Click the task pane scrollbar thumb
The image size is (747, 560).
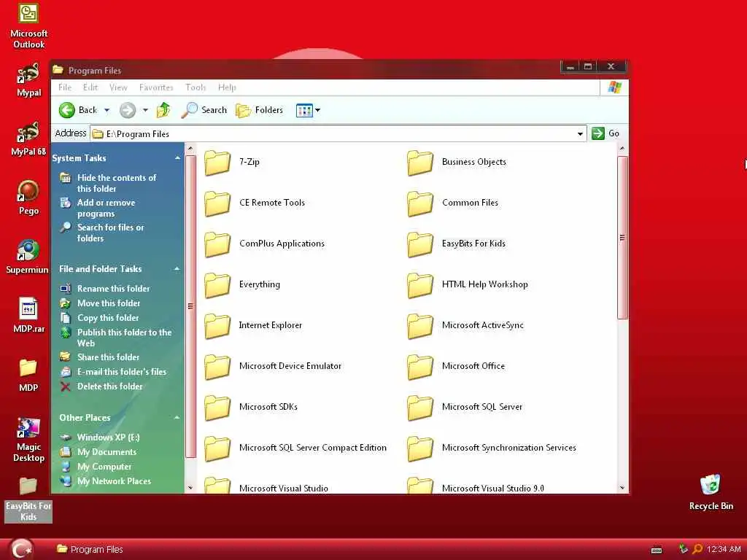click(x=190, y=306)
